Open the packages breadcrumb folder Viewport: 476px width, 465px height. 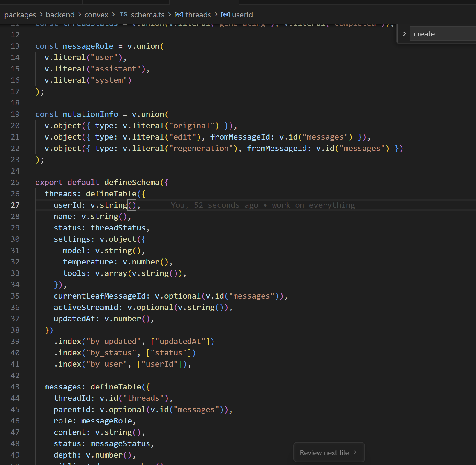[x=20, y=15]
